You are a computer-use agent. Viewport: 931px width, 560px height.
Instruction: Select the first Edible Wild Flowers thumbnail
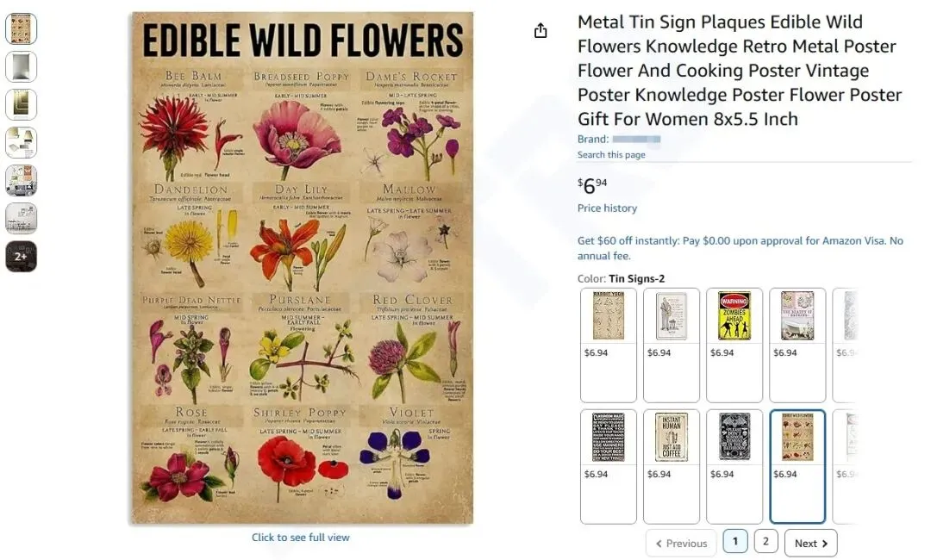[21, 28]
